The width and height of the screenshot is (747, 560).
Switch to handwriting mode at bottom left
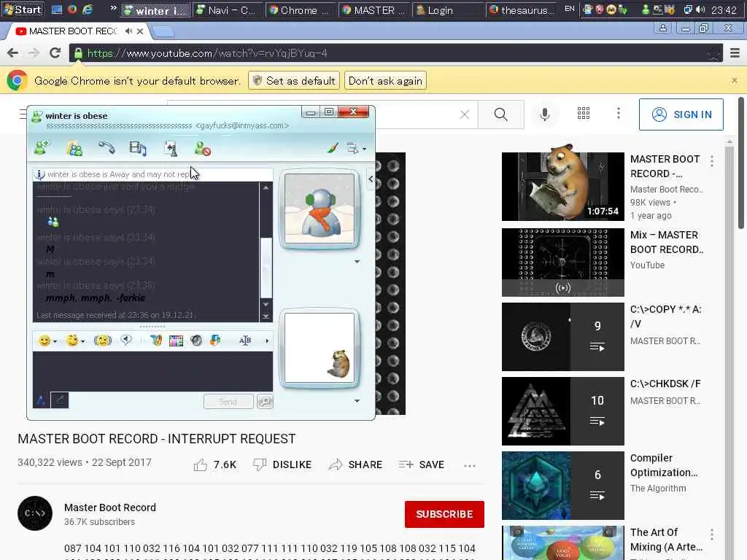point(60,400)
